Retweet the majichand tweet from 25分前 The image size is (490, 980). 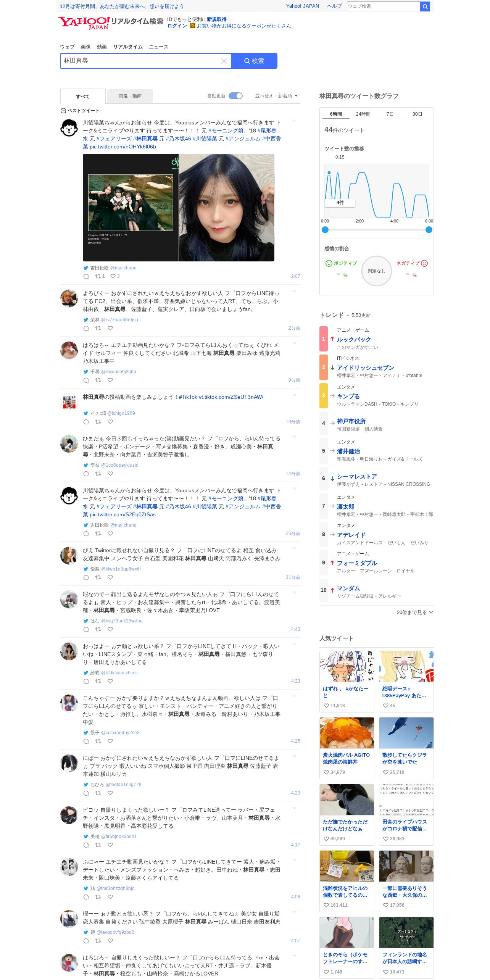coord(98,534)
